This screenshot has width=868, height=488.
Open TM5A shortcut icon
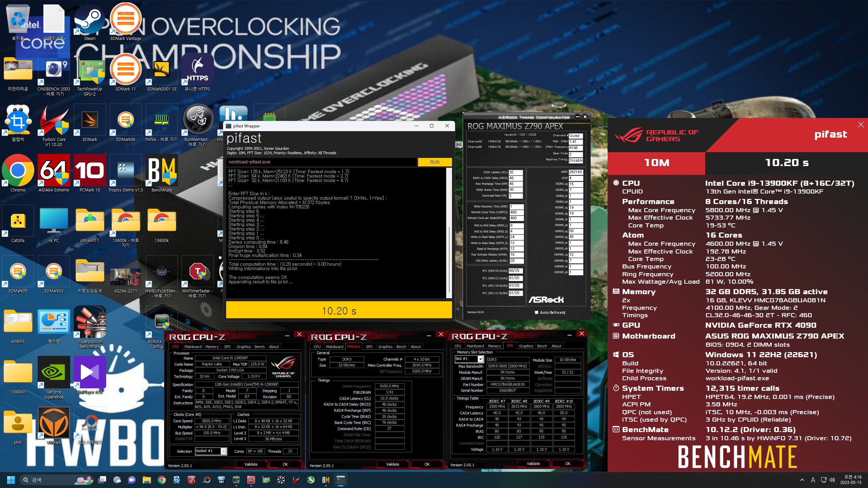pos(161,123)
